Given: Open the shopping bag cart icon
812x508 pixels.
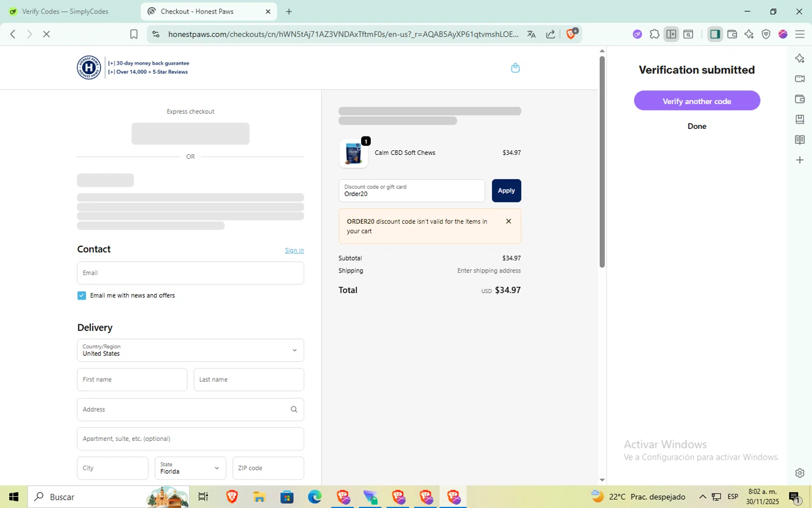Looking at the screenshot, I should [x=515, y=68].
